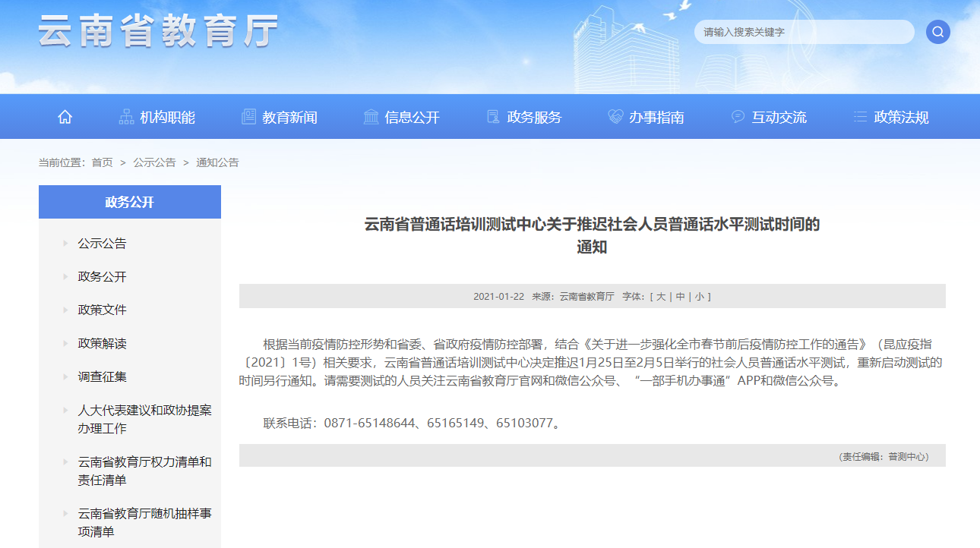Click the home icon in navigation bar
This screenshot has width=980, height=548.
[65, 117]
